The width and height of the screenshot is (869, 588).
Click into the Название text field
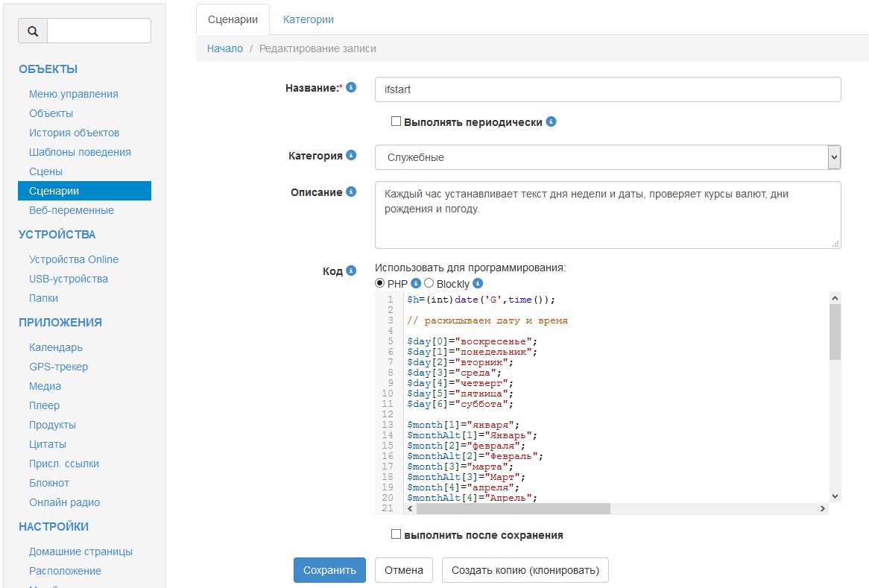(607, 89)
